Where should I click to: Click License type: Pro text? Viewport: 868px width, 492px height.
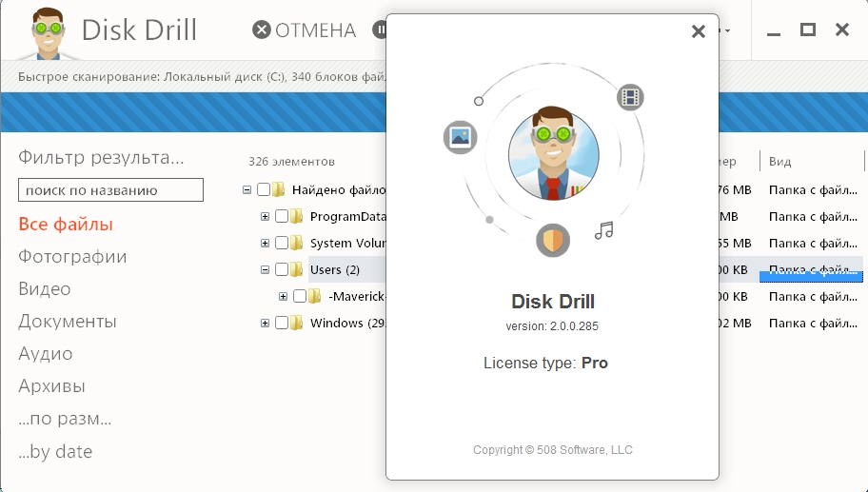[545, 363]
